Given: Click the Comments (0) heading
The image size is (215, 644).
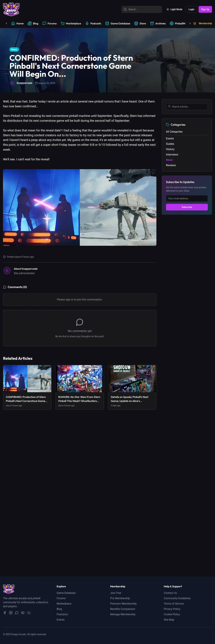Looking at the screenshot, I should coord(17,287).
